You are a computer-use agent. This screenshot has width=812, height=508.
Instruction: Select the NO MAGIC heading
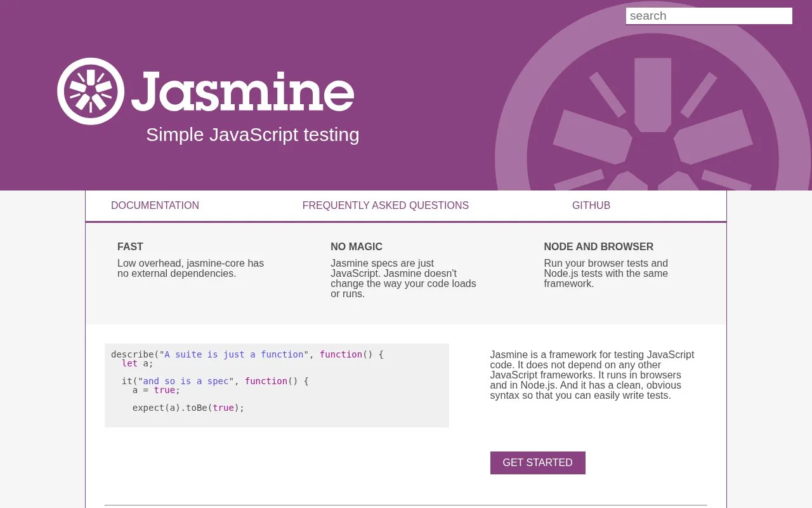coord(357,247)
